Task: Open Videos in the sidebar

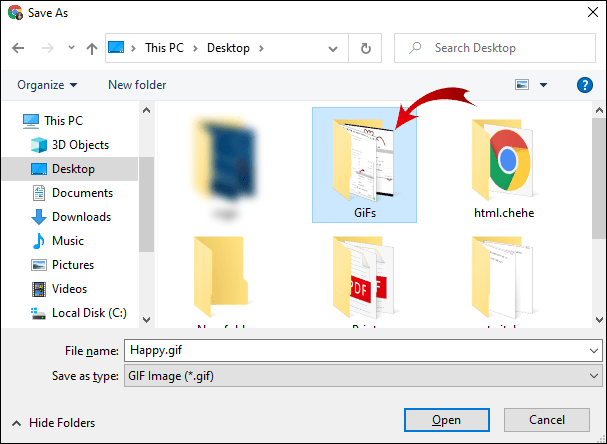Action: click(x=59, y=289)
